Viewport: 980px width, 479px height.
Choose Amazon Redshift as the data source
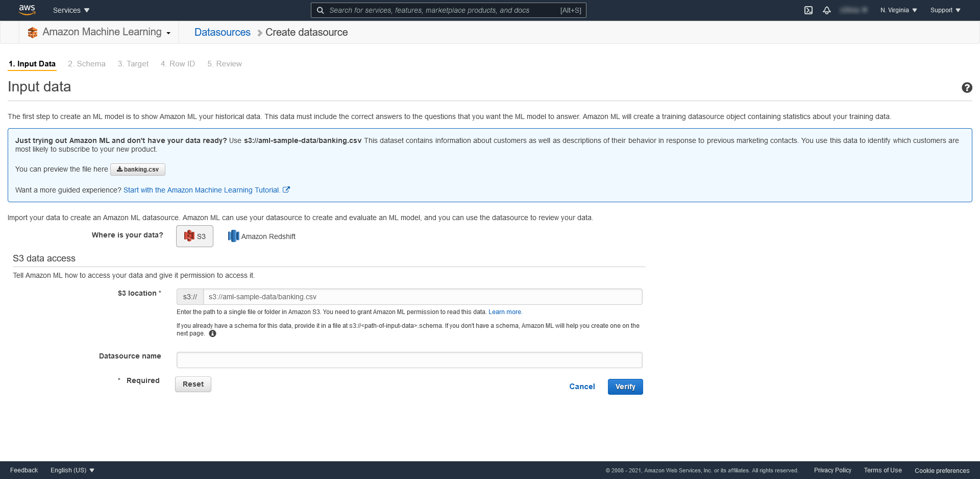coord(262,236)
